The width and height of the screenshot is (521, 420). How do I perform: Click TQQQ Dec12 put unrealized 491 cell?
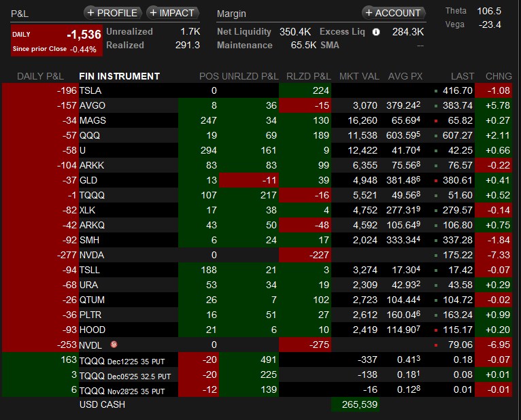pos(249,360)
